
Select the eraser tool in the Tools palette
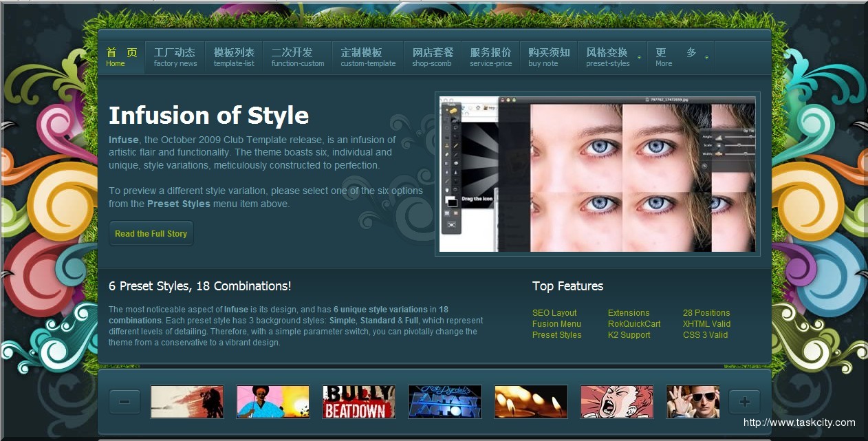pos(446,153)
